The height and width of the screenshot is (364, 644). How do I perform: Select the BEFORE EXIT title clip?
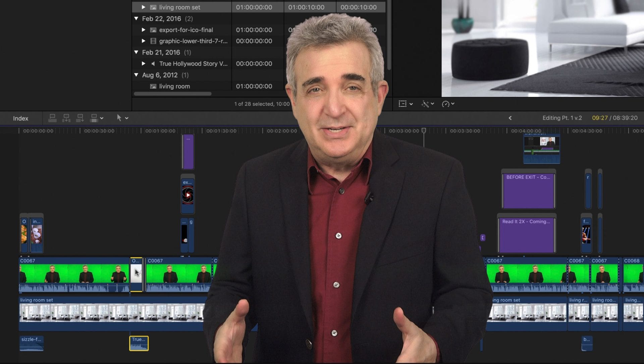528,190
